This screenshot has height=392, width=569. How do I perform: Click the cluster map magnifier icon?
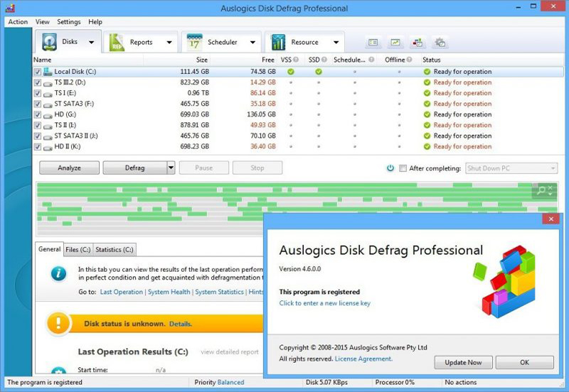click(541, 190)
